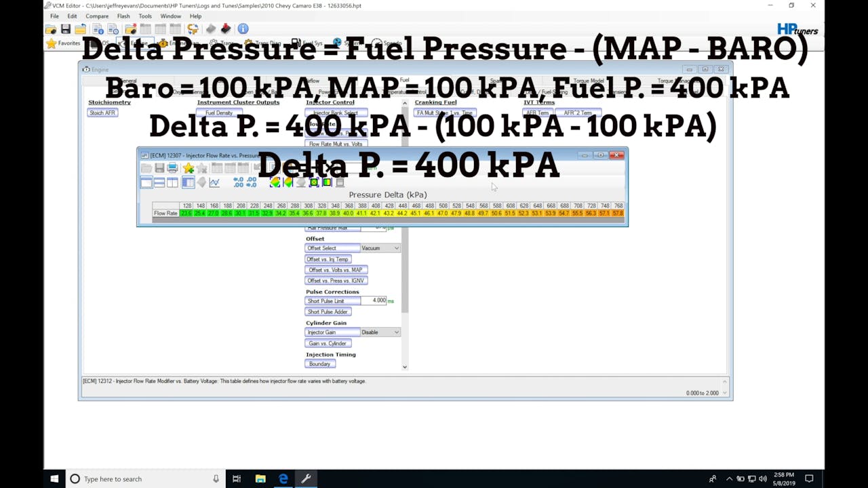The image size is (868, 488).
Task: Open the Tools menu
Action: tap(145, 16)
